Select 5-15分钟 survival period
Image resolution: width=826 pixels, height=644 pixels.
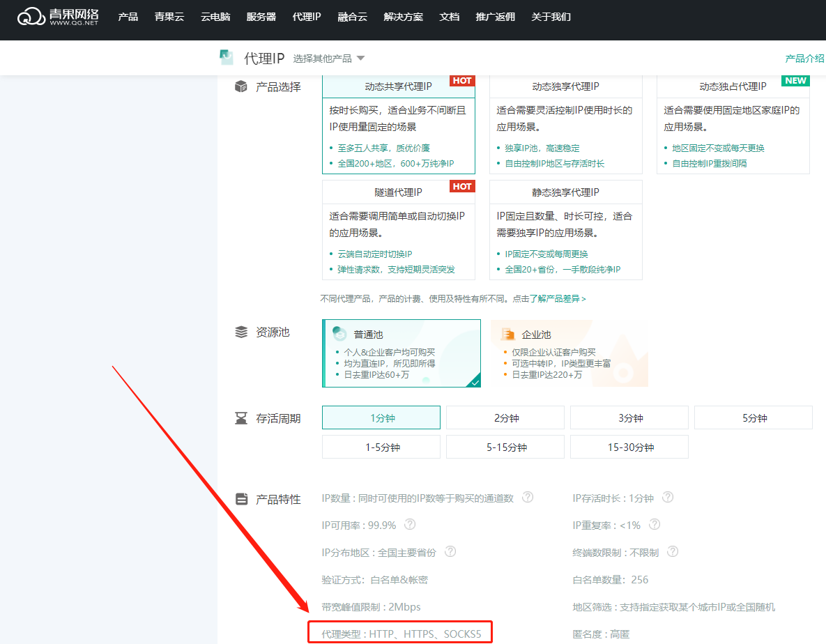(x=505, y=447)
